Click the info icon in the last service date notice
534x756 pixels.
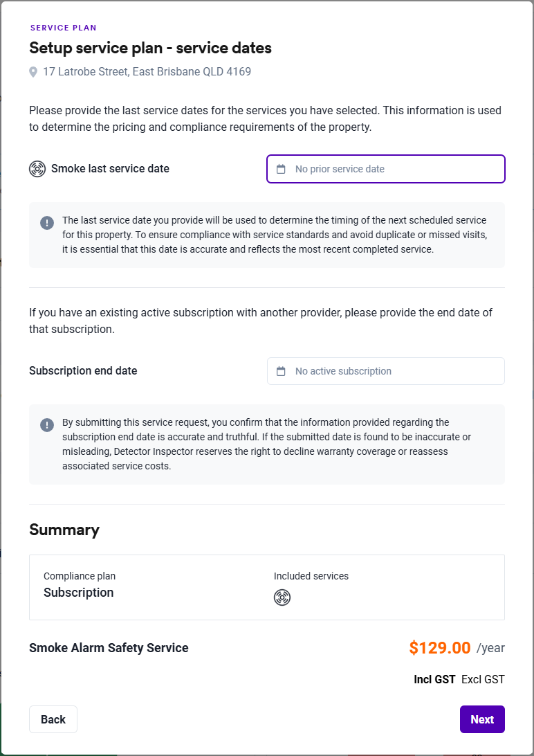[46, 223]
